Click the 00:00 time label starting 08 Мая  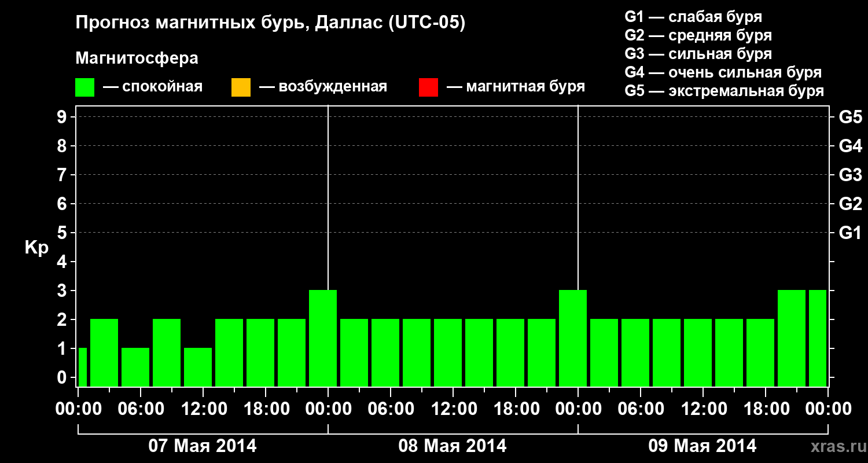coord(328,409)
